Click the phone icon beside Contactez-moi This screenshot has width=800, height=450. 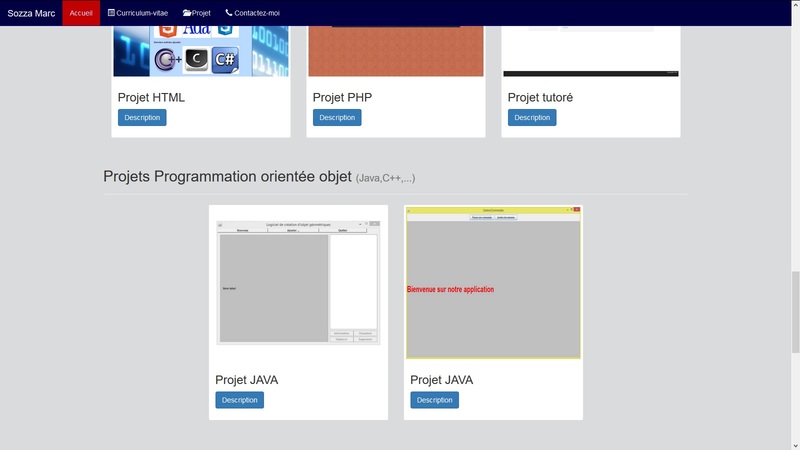point(229,13)
